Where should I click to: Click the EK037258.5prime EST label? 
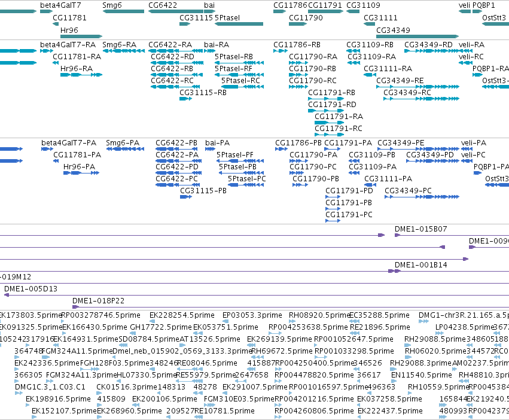point(389,399)
